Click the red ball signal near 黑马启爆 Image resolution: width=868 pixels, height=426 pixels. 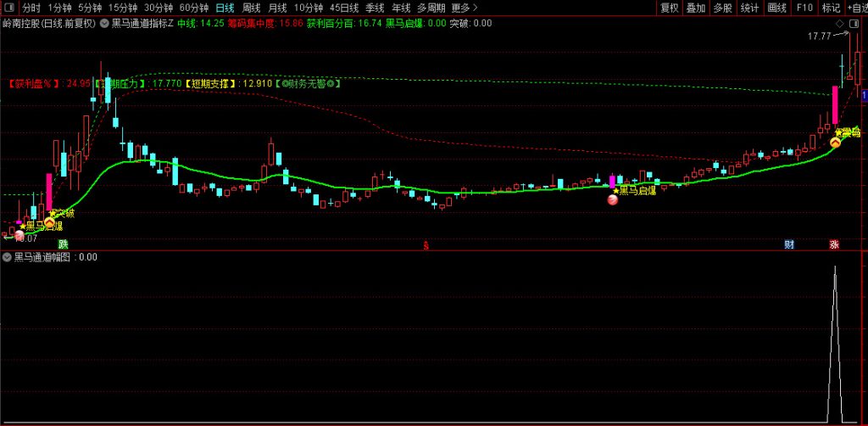point(613,200)
